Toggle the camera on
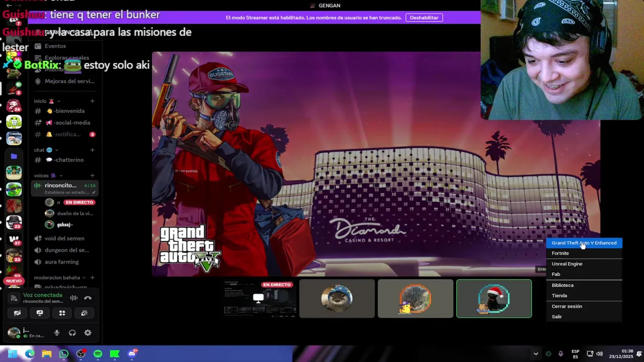The height and width of the screenshot is (362, 644). [17, 313]
